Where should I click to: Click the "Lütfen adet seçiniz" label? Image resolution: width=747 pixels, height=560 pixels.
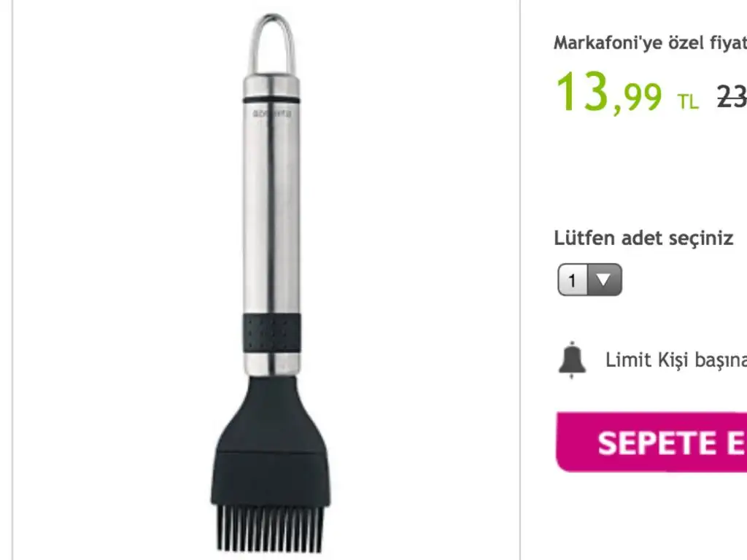coord(643,238)
